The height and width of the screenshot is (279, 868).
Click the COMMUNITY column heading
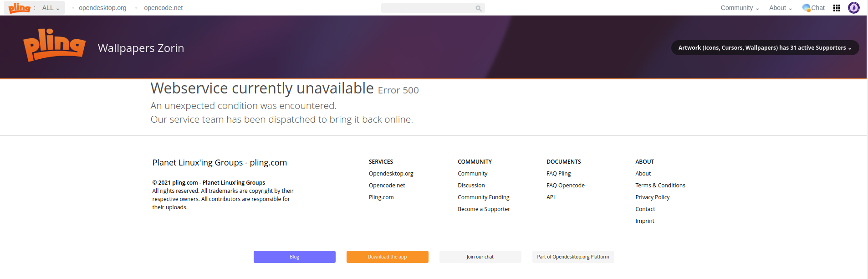pyautogui.click(x=475, y=162)
